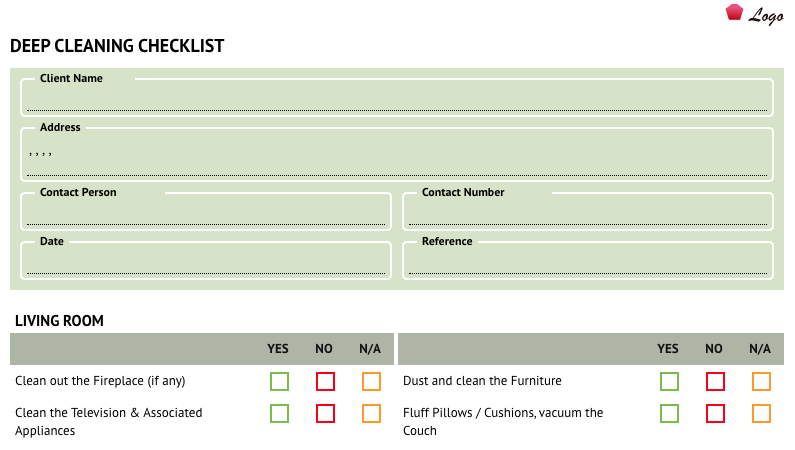Check YES for Fluff Pillows / Cushions
This screenshot has width=795, height=450.
(669, 414)
